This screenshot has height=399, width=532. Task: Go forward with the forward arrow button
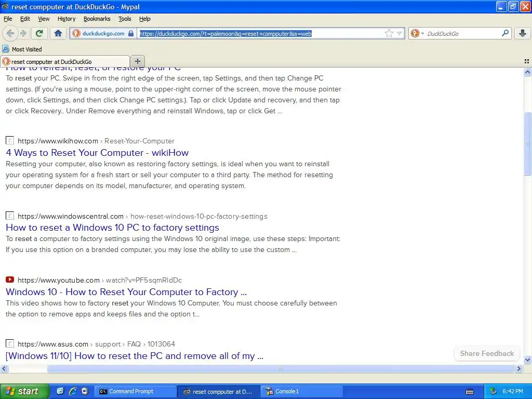coord(23,33)
